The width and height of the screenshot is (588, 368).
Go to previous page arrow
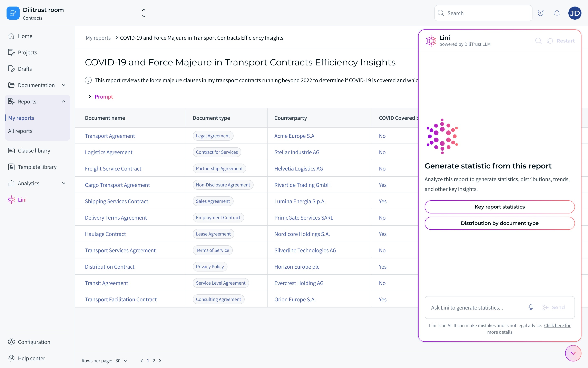tap(142, 360)
